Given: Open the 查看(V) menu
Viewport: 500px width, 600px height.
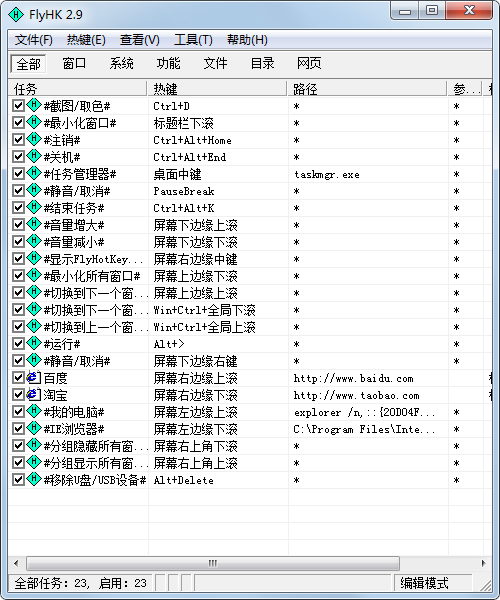Looking at the screenshot, I should (140, 40).
